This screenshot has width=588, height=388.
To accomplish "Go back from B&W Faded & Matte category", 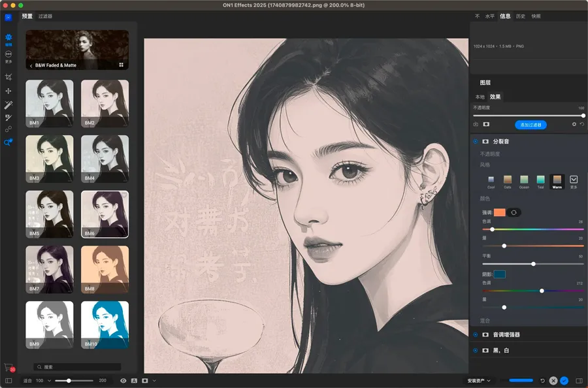I will click(x=31, y=65).
